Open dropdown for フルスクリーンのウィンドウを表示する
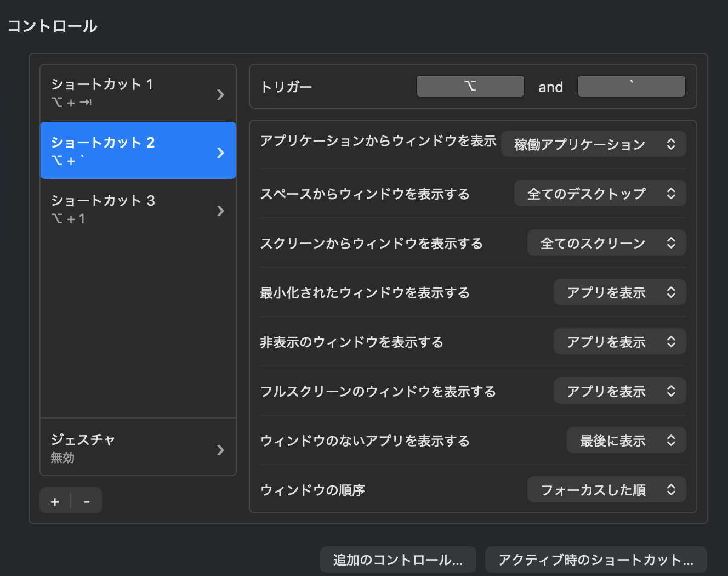728x576 pixels. (619, 391)
